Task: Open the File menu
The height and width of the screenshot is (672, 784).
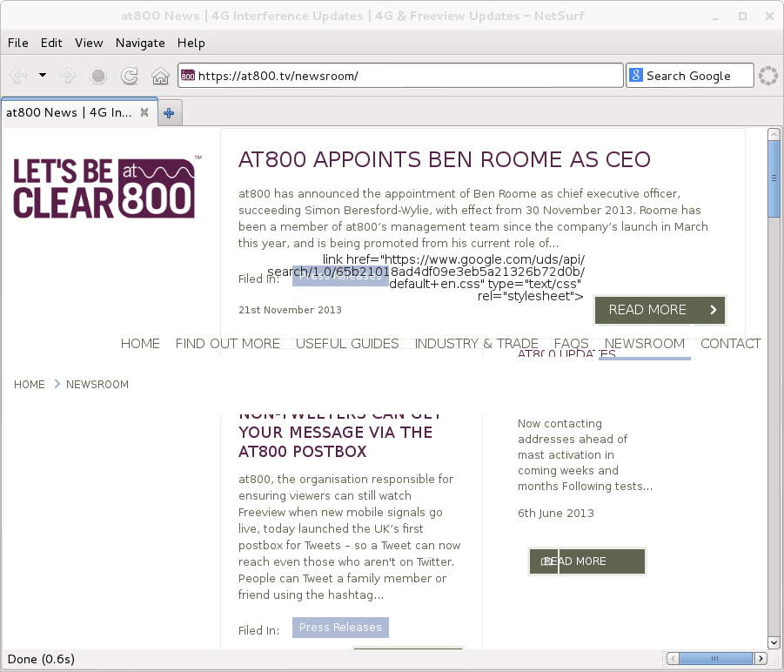Action: pyautogui.click(x=17, y=43)
